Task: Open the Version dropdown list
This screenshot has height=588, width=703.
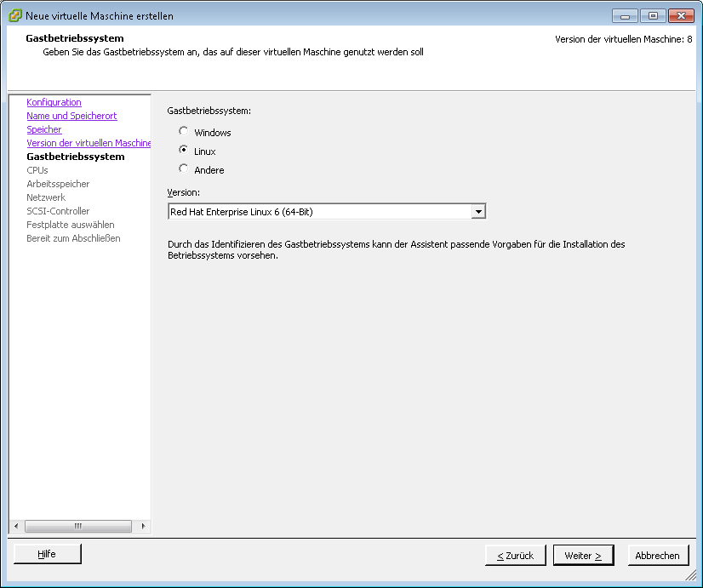Action: pyautogui.click(x=478, y=212)
